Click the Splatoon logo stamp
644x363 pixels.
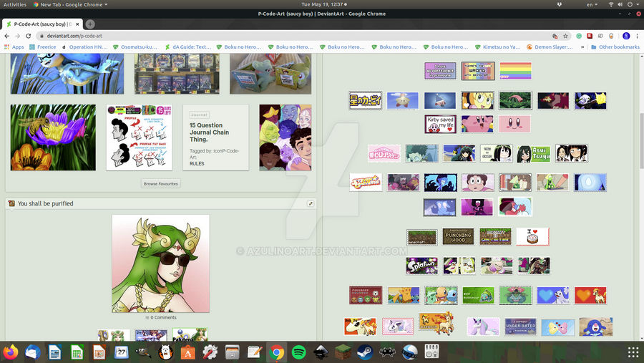point(421,266)
